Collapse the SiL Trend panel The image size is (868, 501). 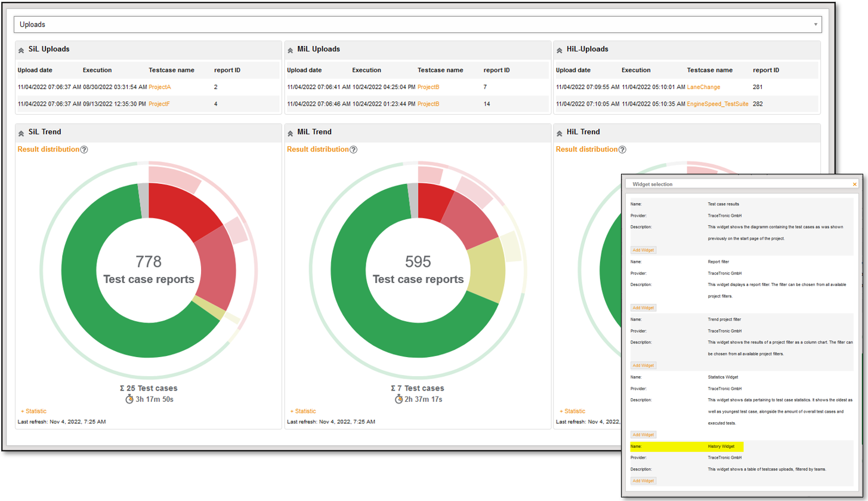[21, 132]
